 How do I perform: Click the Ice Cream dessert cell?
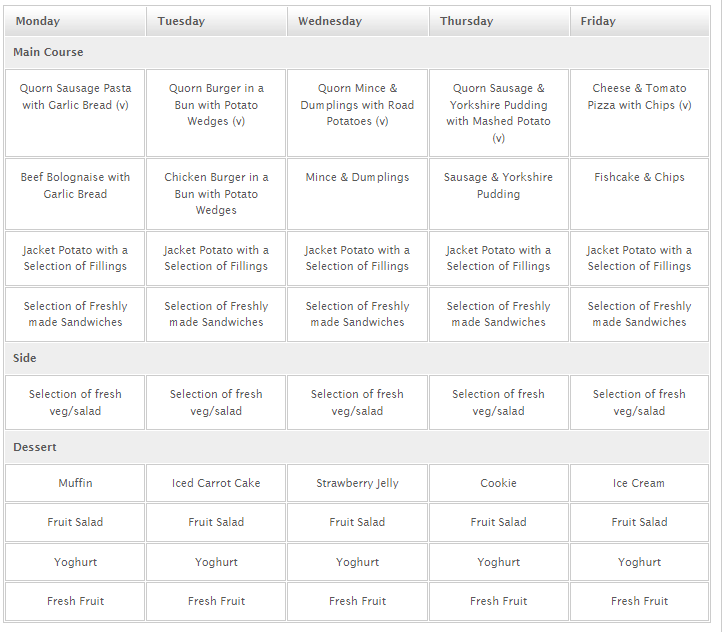coord(640,483)
